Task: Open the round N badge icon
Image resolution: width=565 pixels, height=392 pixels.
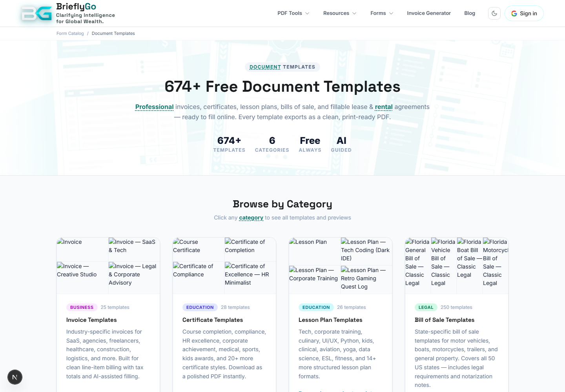Action: 15,377
